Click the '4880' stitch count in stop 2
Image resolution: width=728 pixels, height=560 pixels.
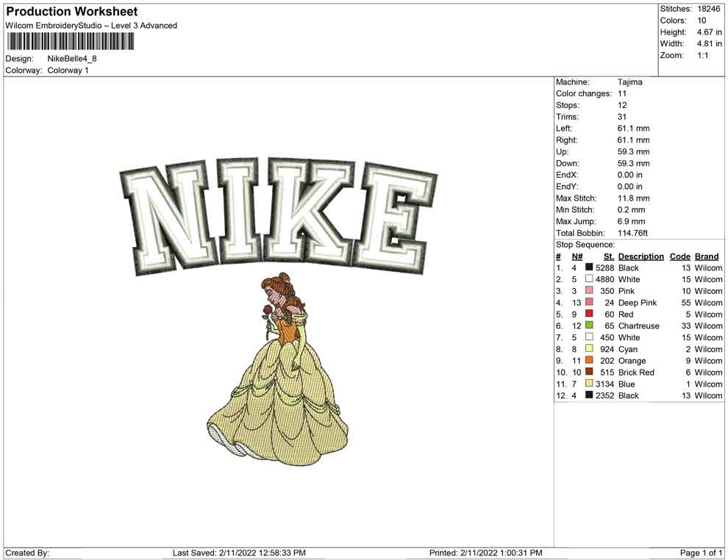(605, 279)
